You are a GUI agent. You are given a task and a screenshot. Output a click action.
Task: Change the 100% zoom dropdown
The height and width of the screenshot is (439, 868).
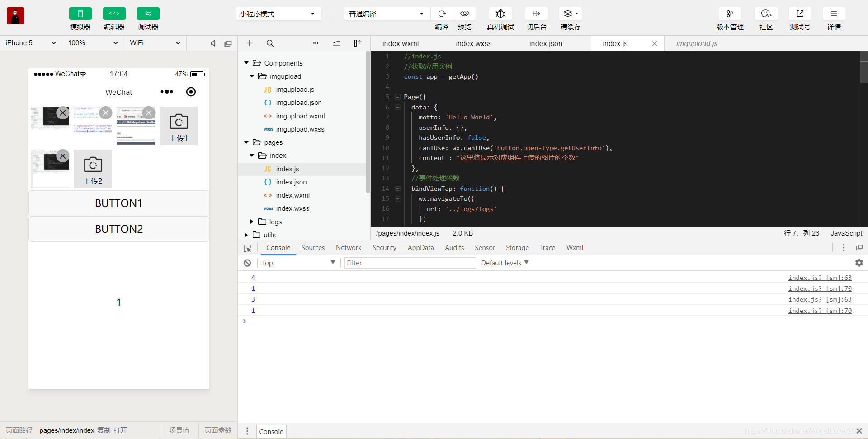93,43
